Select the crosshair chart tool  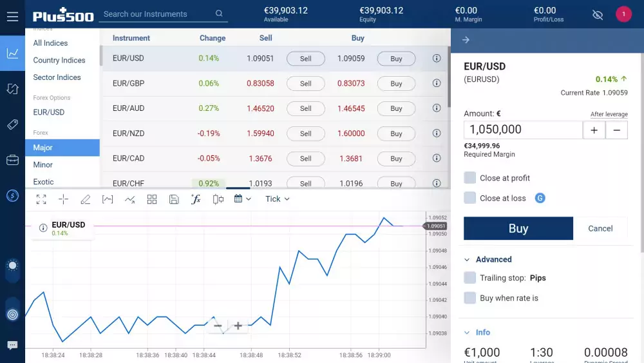click(63, 199)
